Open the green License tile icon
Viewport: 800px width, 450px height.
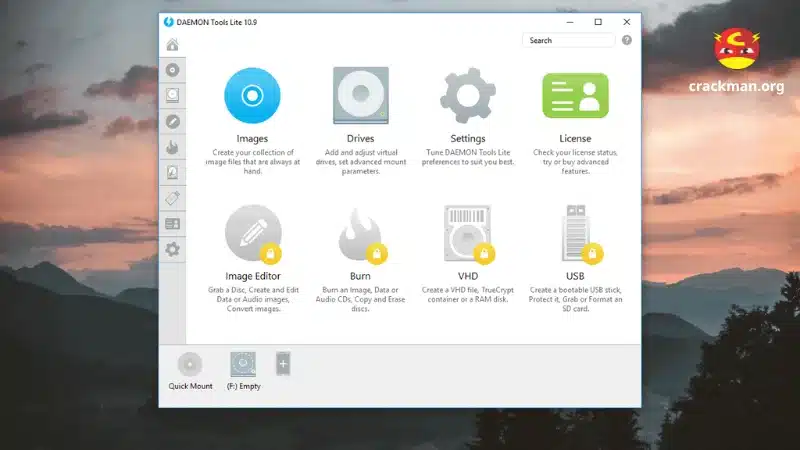pos(576,95)
